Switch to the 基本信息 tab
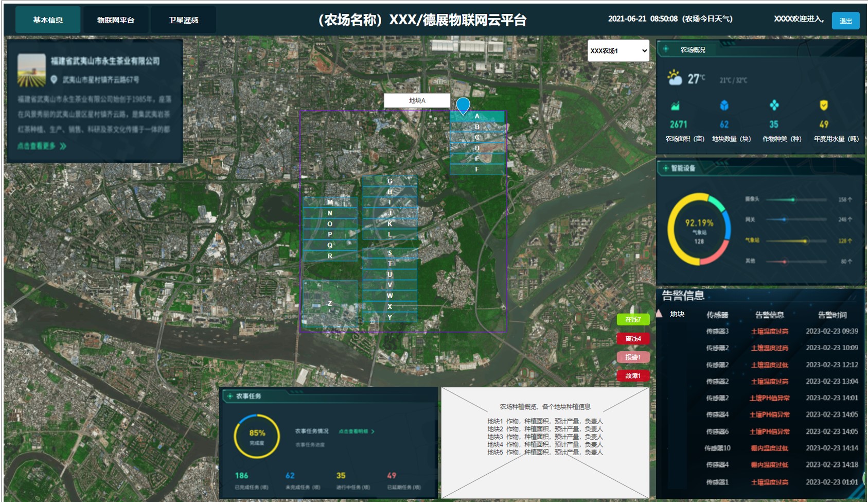Viewport: 868px width, 502px height. point(48,20)
